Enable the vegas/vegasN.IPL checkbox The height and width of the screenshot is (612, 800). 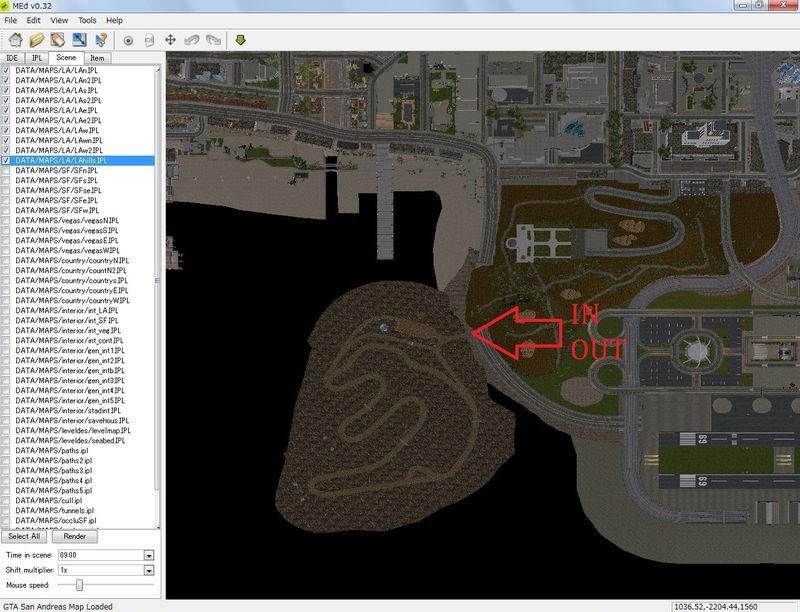[6, 221]
